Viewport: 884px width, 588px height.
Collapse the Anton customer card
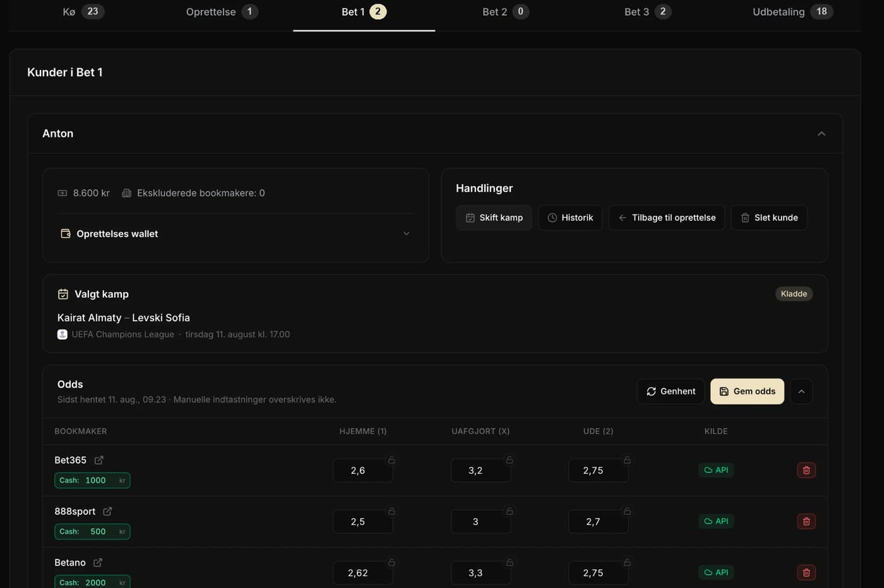(x=821, y=134)
